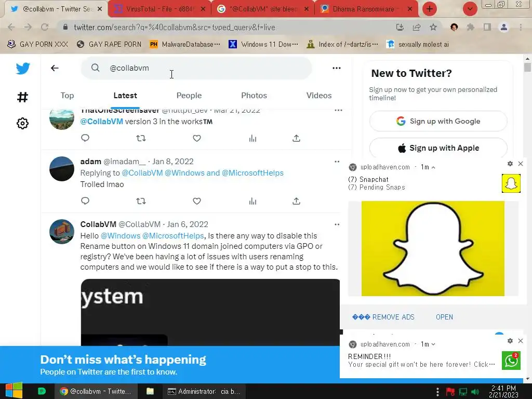Image resolution: width=532 pixels, height=399 pixels.
Task: Click the browser address bar URL
Action: 175,27
